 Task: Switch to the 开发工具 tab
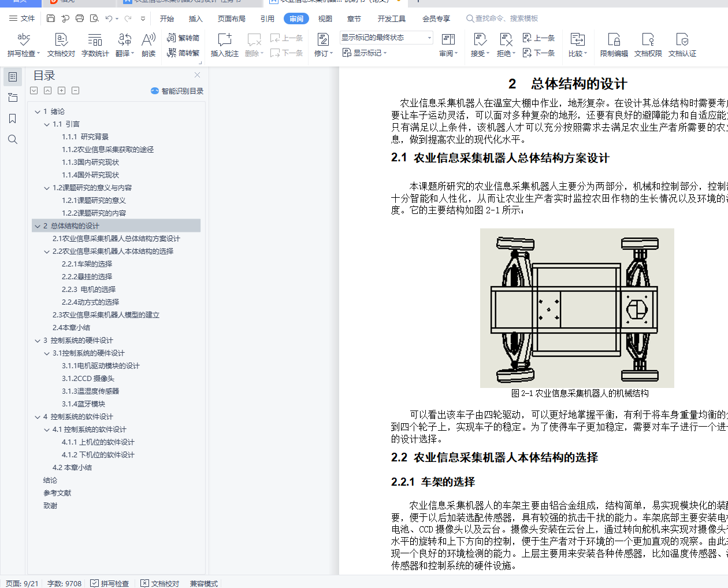coord(392,19)
